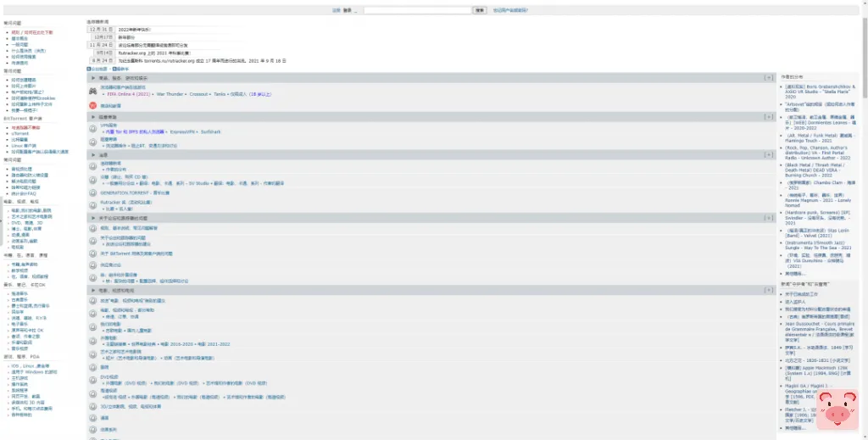Viewport: 868px width, 440px height.
Task: Click the red round icon below the games row
Action: [93, 106]
